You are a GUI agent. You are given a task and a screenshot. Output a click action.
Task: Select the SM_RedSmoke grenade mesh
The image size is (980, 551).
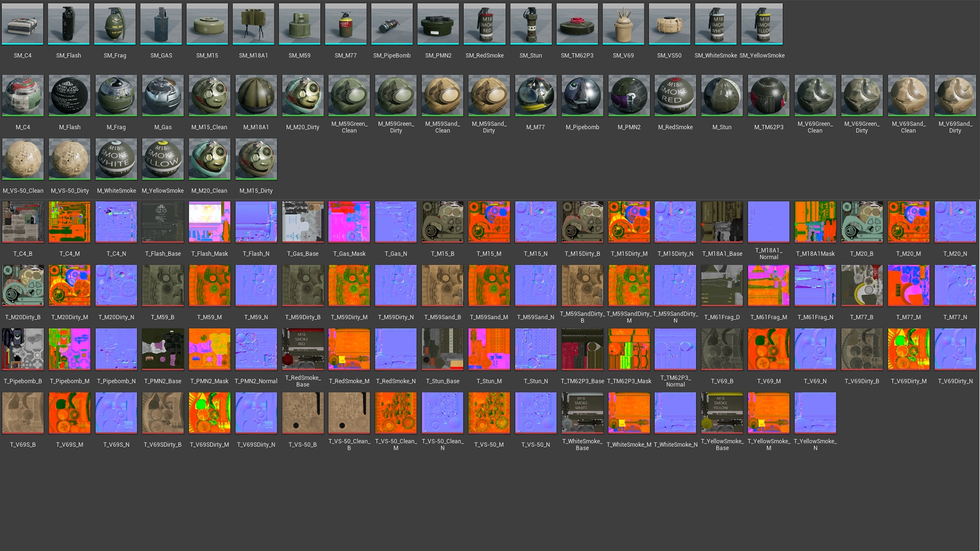(484, 24)
